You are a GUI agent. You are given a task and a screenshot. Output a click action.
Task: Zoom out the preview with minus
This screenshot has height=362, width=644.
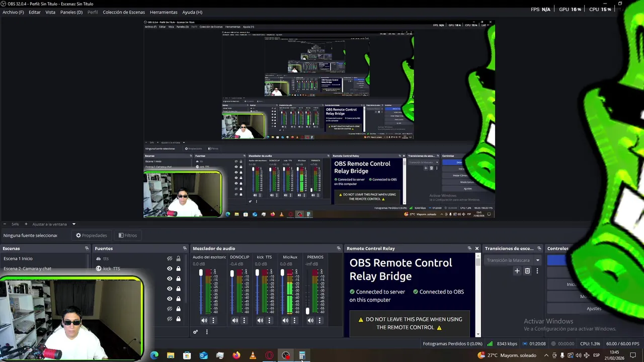pyautogui.click(x=5, y=224)
